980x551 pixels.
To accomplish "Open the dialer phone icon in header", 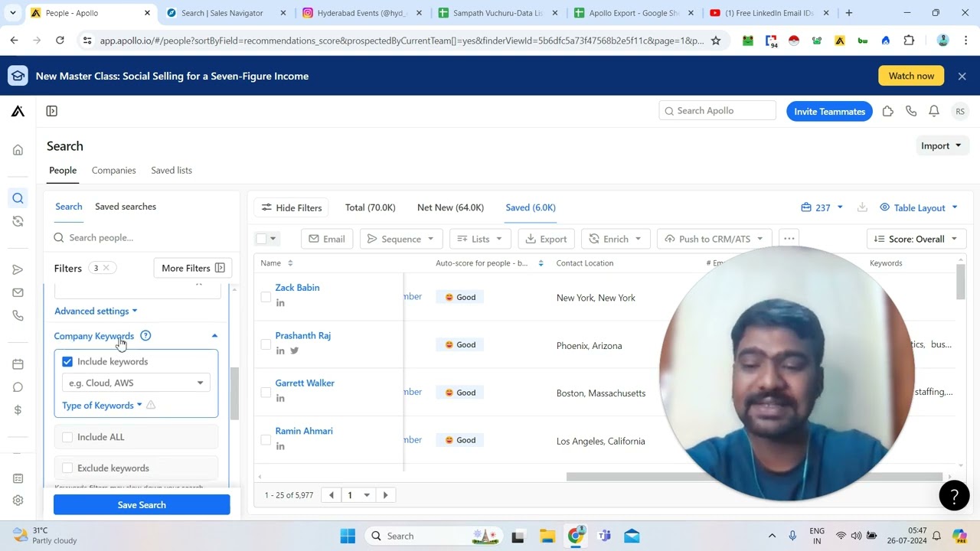I will [911, 111].
